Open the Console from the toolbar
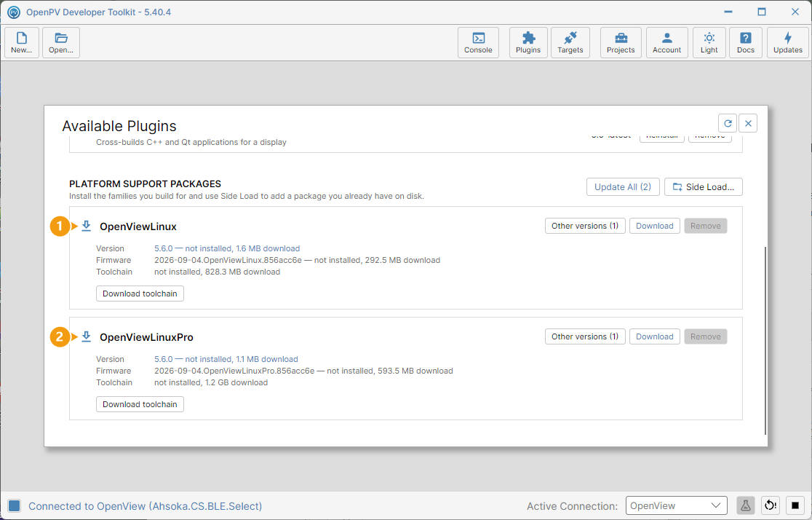Image resolution: width=812 pixels, height=520 pixels. (478, 42)
